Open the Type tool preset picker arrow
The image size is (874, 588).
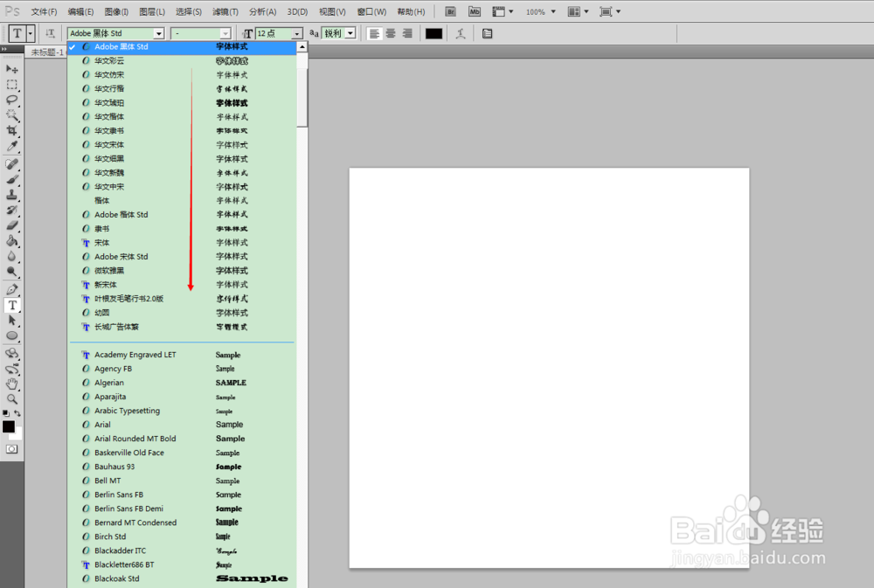[x=31, y=33]
